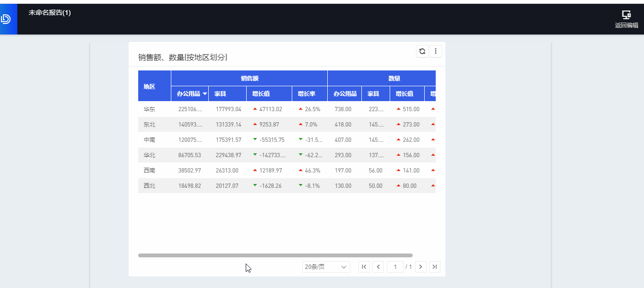Click the page number input field

coord(395,267)
